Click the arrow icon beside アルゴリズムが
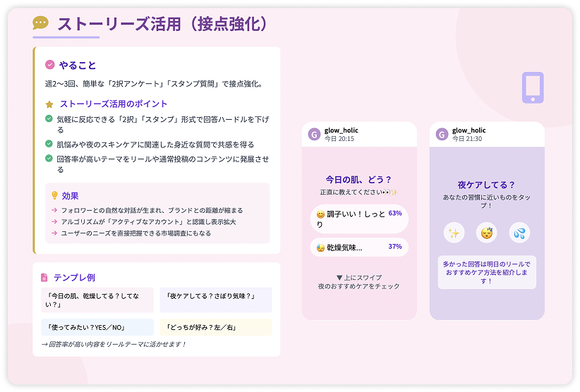 pos(54,221)
